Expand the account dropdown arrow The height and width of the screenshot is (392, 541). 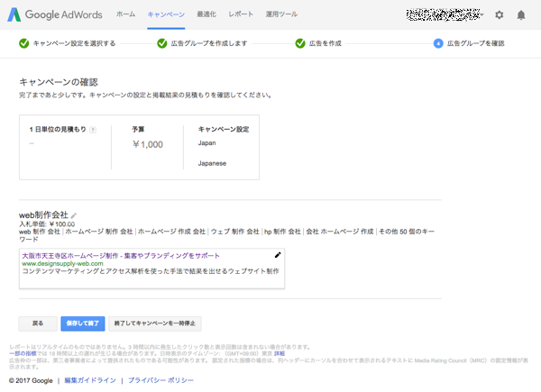(x=482, y=14)
